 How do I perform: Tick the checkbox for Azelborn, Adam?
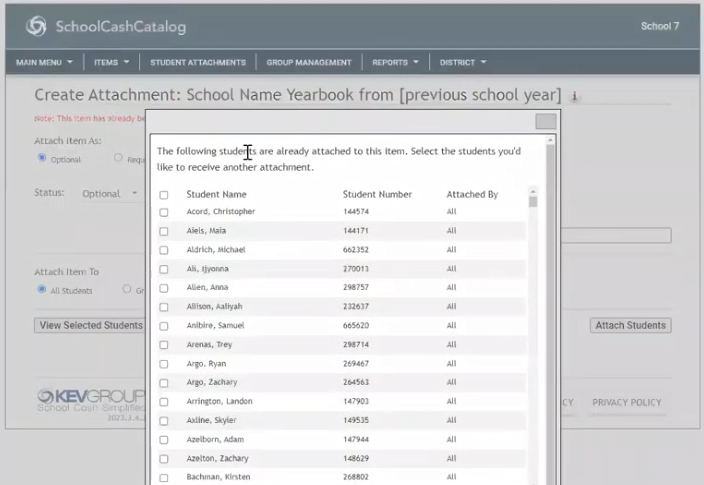164,440
